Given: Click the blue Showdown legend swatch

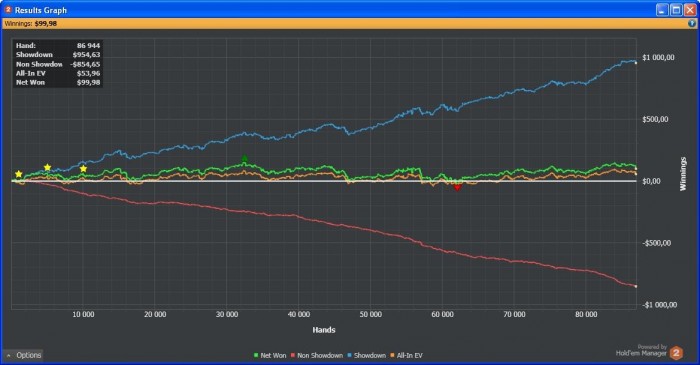Looking at the screenshot, I should click(x=350, y=356).
